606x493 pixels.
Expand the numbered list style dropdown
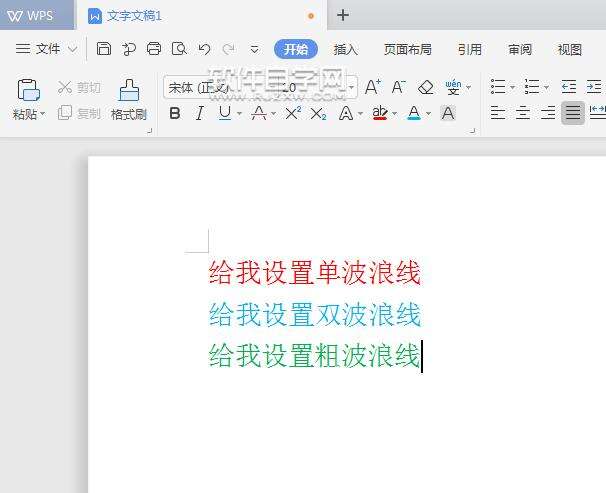[x=546, y=88]
